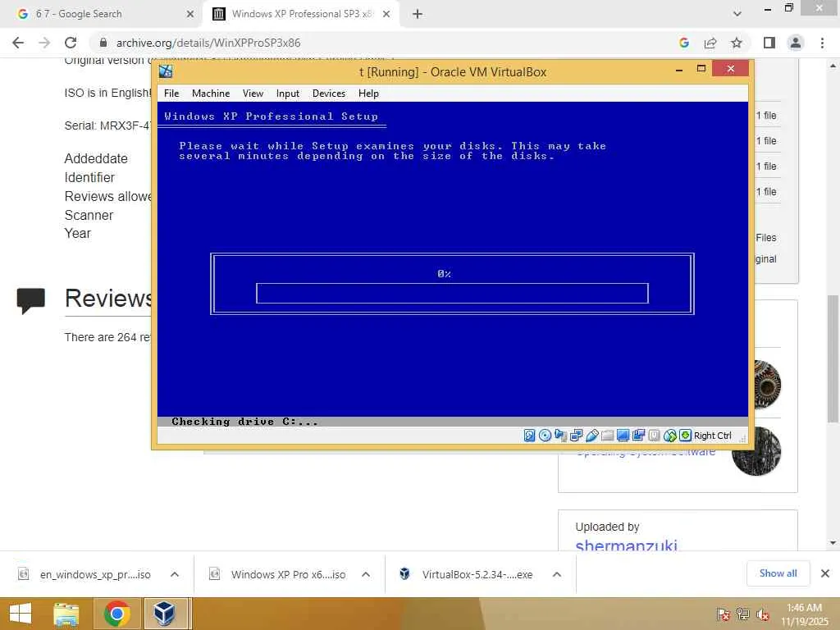Click the lower round thumbnail image at right

pyautogui.click(x=756, y=451)
